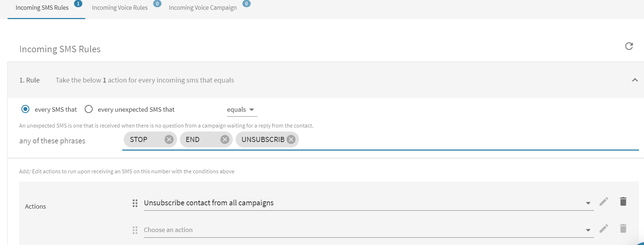Switch to Incoming Voice Rules tab
644x245 pixels.
(x=120, y=8)
